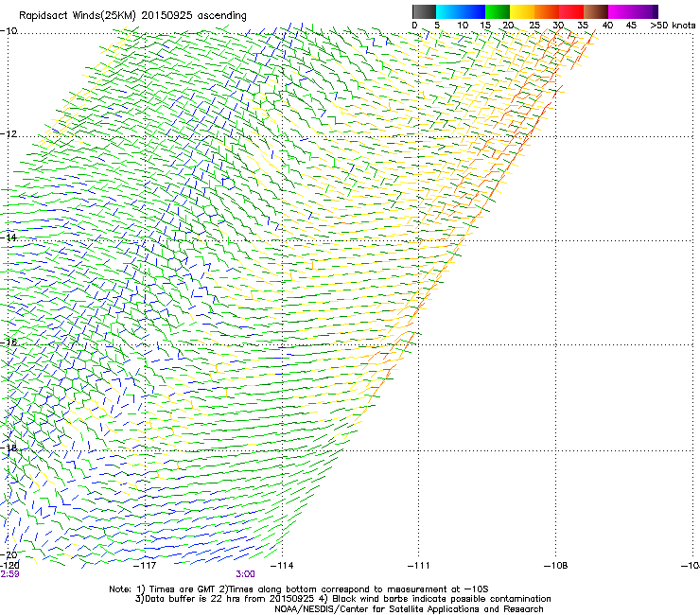Click the NOAA/NESDIS credit line
This screenshot has width=700, height=615.
click(409, 609)
